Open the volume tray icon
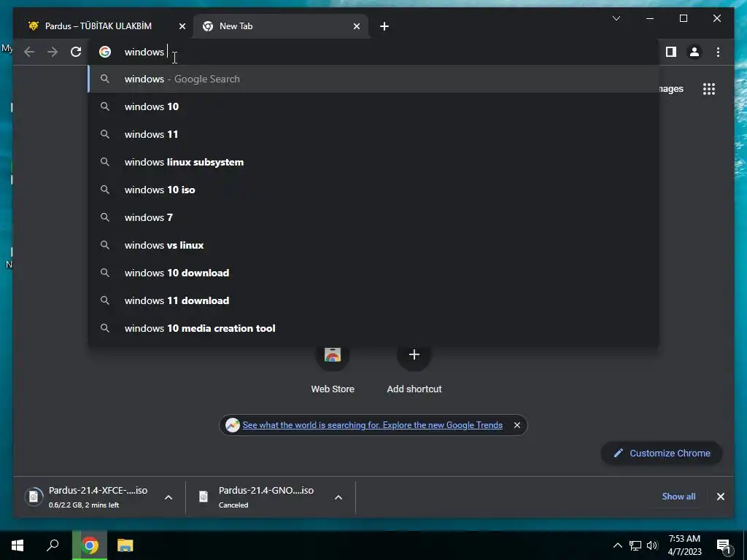This screenshot has width=747, height=560. pyautogui.click(x=652, y=545)
